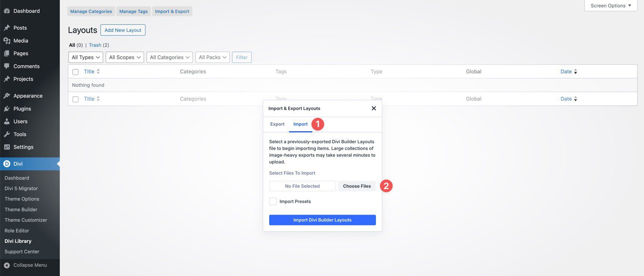This screenshot has height=276, width=644.
Task: Open Manage Tags tab
Action: [x=134, y=11]
